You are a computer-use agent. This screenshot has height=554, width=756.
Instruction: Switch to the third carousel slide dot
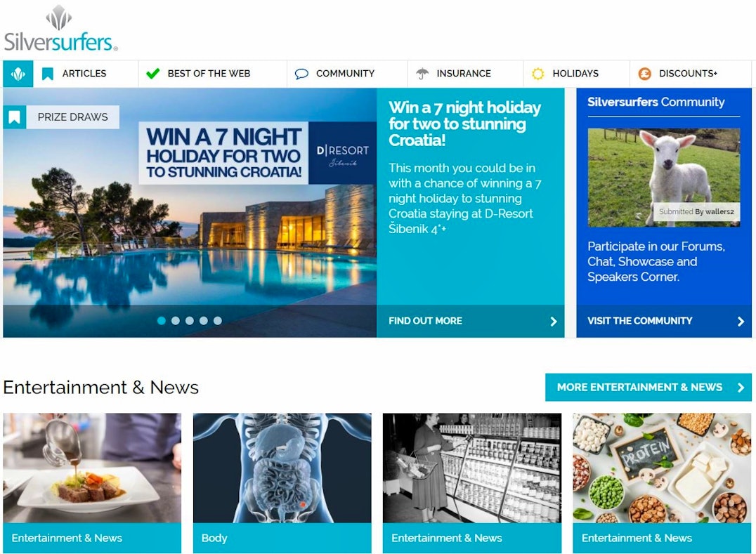pos(190,321)
